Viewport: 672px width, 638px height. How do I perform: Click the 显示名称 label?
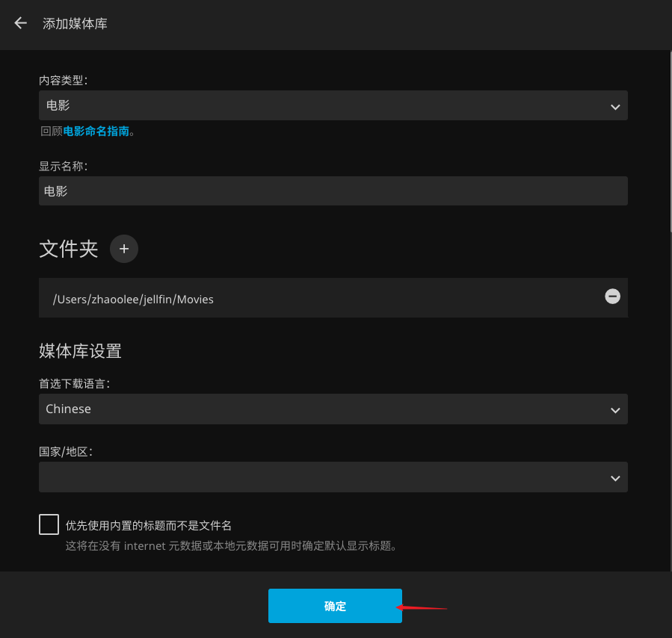64,166
